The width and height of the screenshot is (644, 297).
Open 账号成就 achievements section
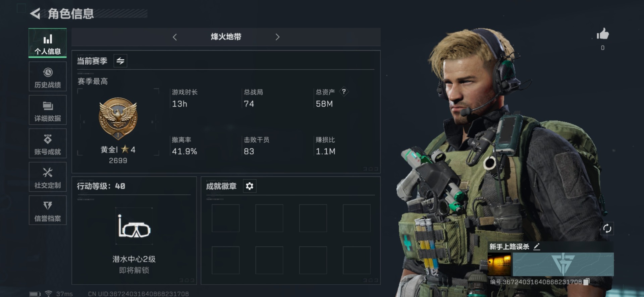pos(48,144)
